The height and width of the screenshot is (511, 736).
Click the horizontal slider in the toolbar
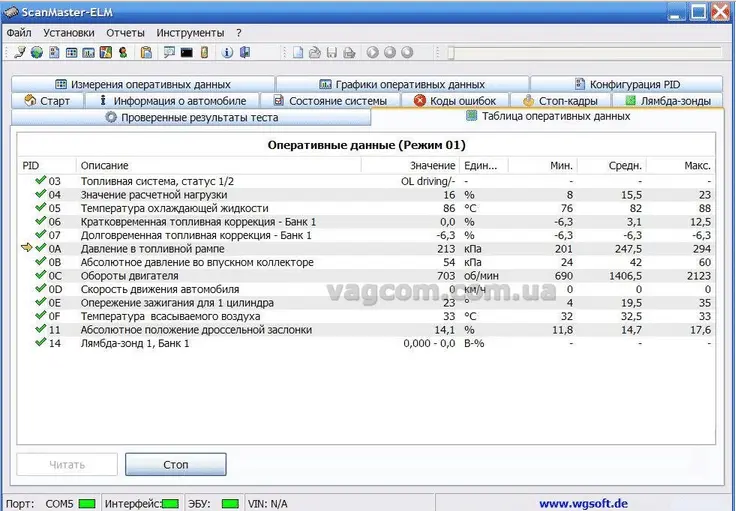(584, 53)
